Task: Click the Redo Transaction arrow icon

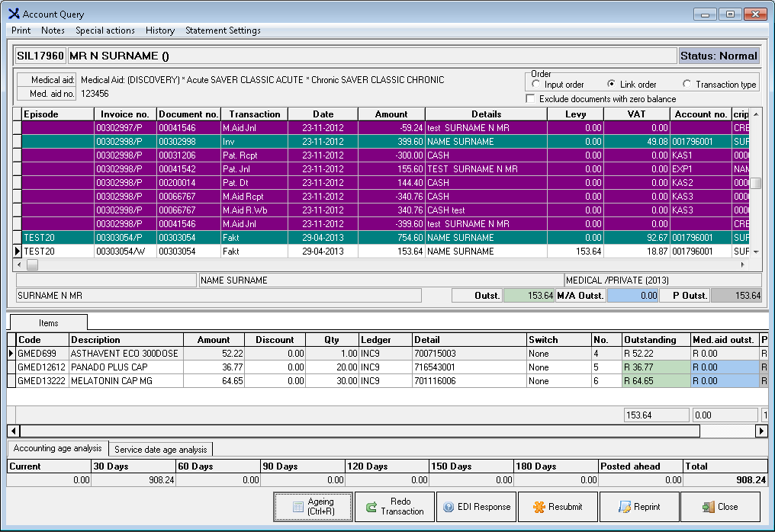Action: click(371, 507)
